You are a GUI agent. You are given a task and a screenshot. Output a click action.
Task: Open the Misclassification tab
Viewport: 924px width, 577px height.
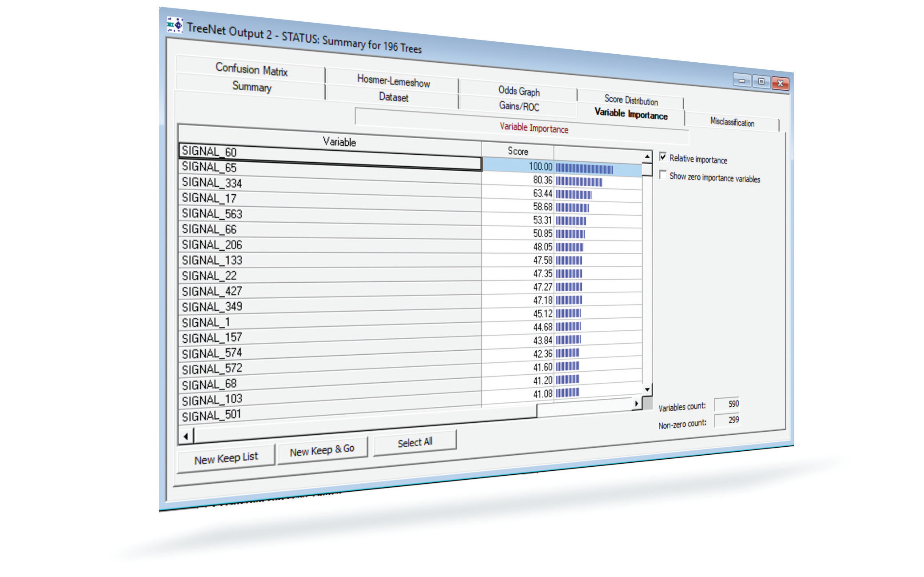[x=732, y=122]
